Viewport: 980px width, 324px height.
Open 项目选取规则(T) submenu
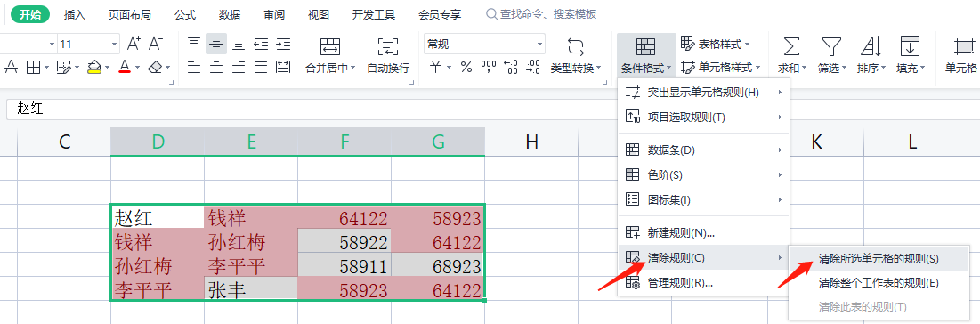(704, 117)
